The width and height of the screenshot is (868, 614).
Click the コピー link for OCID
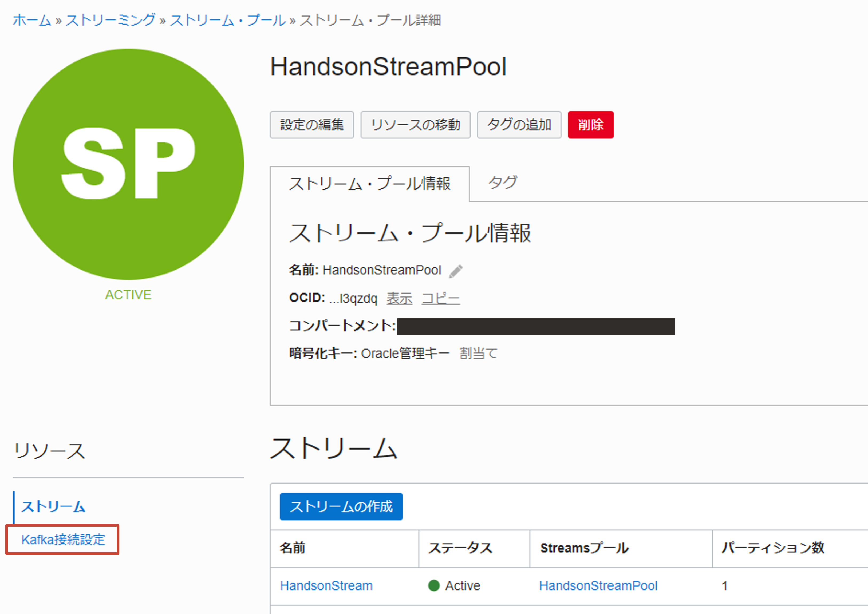[441, 299]
